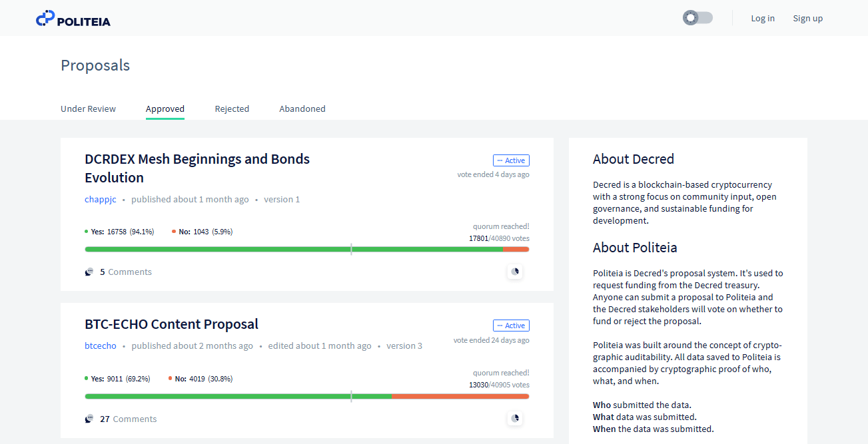Open the Log in page

point(763,18)
